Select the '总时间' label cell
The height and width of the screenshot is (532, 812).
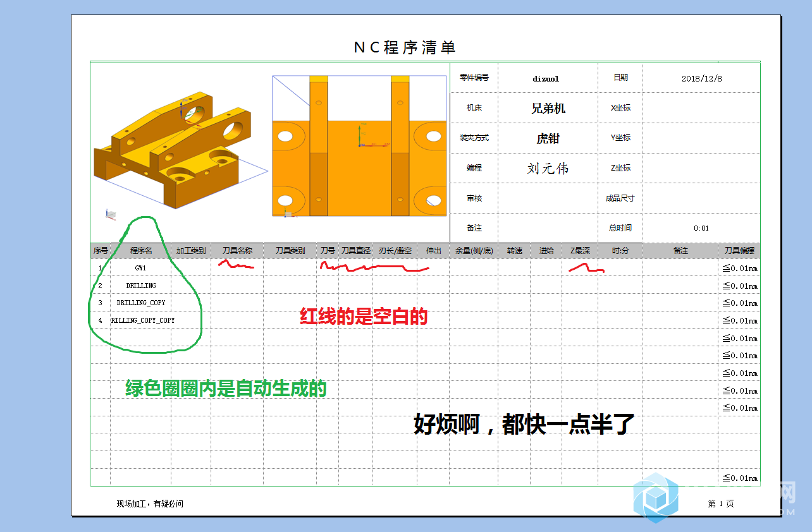click(620, 228)
